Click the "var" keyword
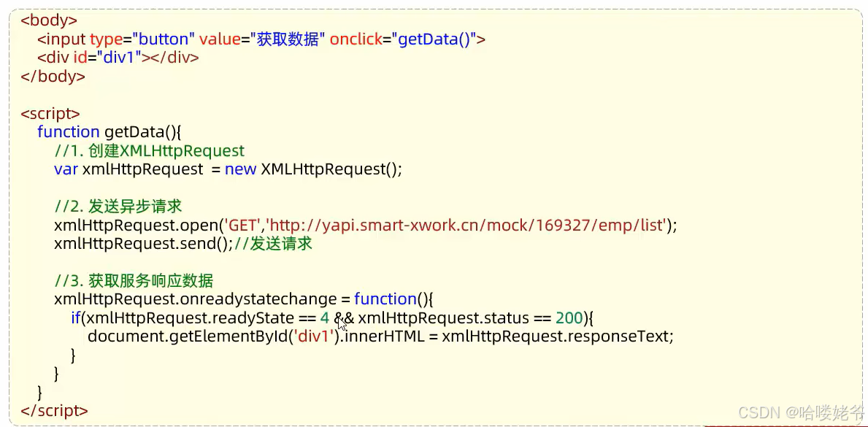 (66, 169)
